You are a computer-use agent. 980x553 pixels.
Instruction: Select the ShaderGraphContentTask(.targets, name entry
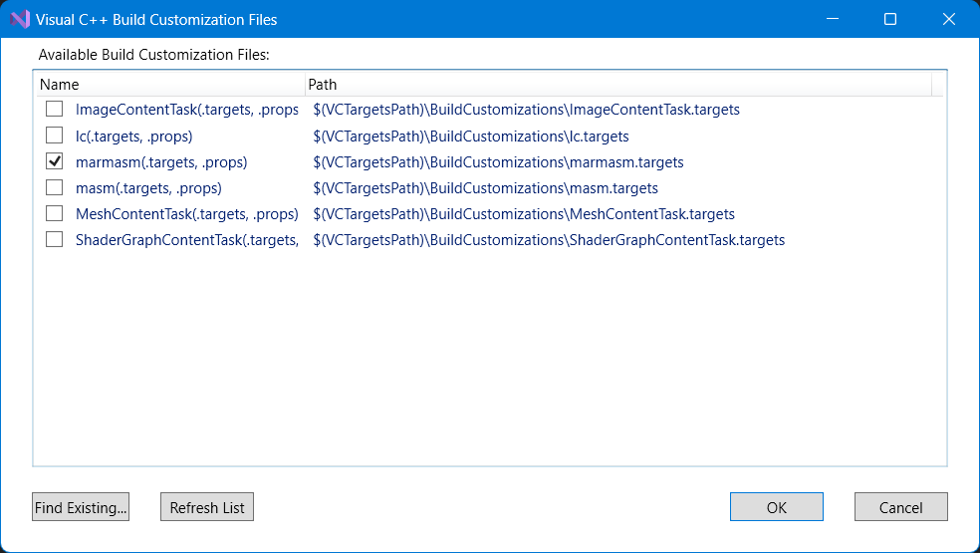pos(187,240)
